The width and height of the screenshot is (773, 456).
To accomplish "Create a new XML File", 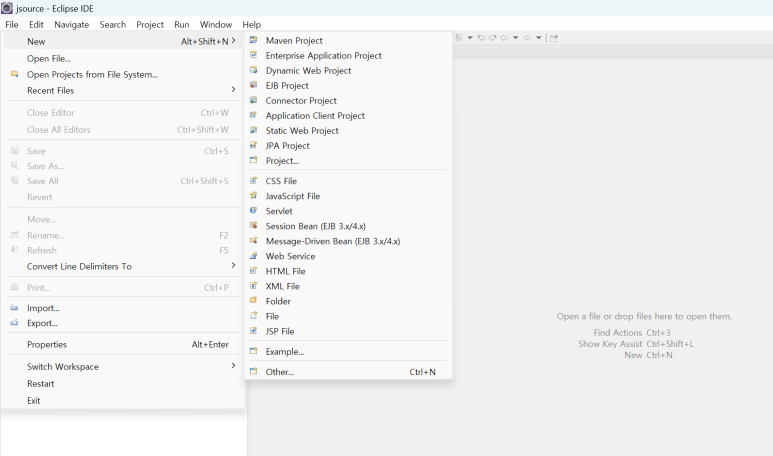I will point(348,286).
